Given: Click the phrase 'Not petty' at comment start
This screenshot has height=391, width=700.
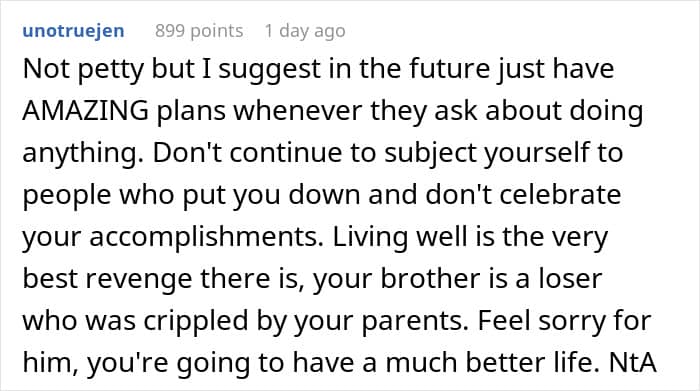Looking at the screenshot, I should tap(83, 70).
